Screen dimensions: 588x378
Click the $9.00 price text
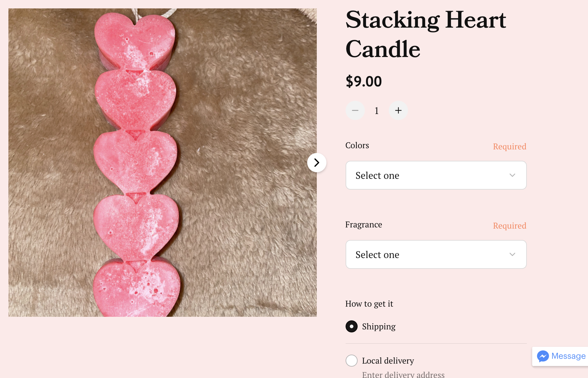point(364,81)
